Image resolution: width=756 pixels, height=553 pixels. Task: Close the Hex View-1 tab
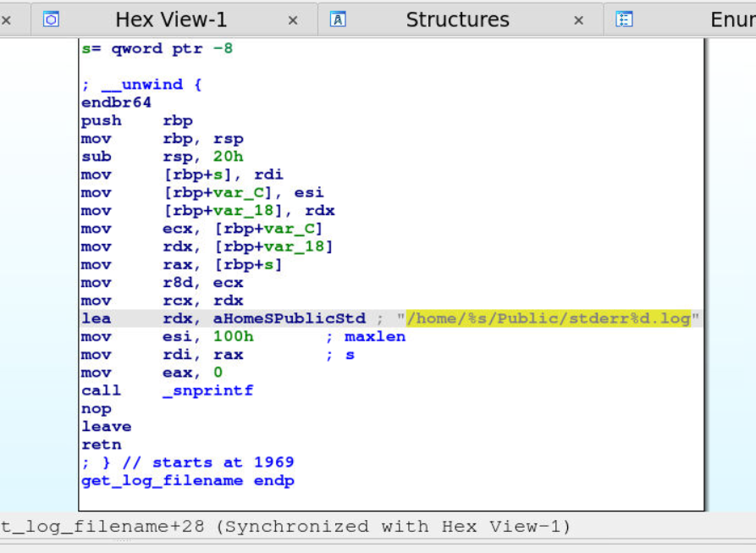293,20
